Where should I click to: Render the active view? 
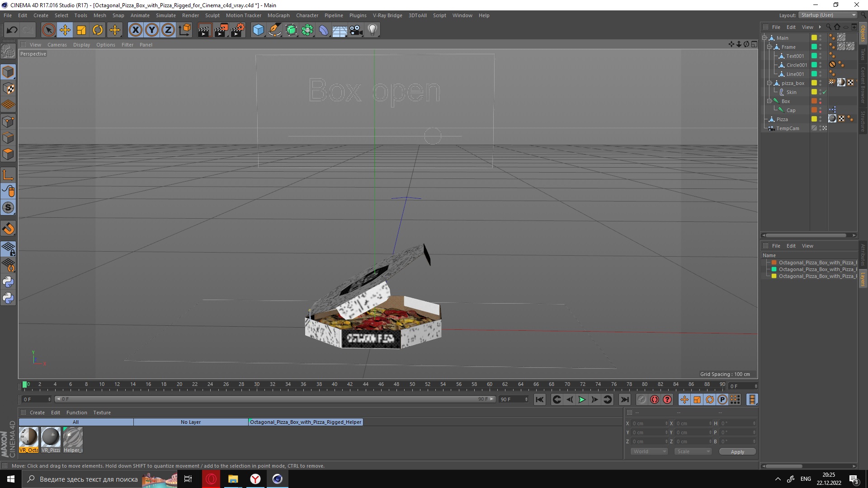point(204,30)
